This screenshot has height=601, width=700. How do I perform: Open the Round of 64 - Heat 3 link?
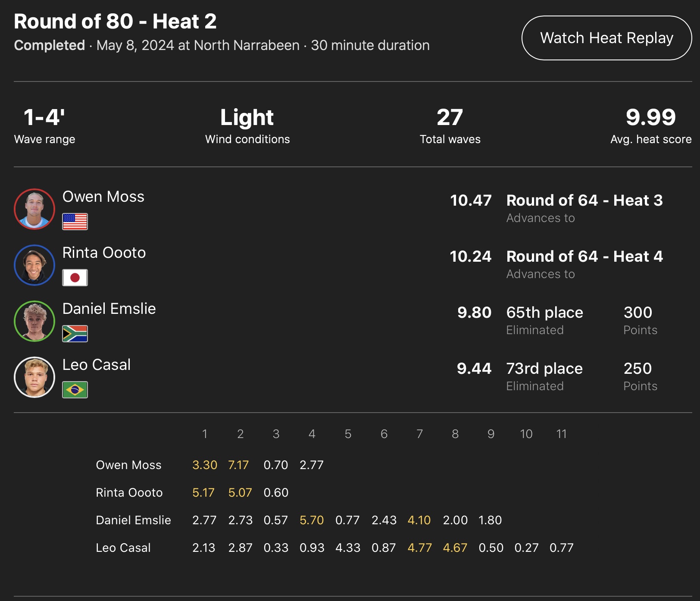coord(584,200)
